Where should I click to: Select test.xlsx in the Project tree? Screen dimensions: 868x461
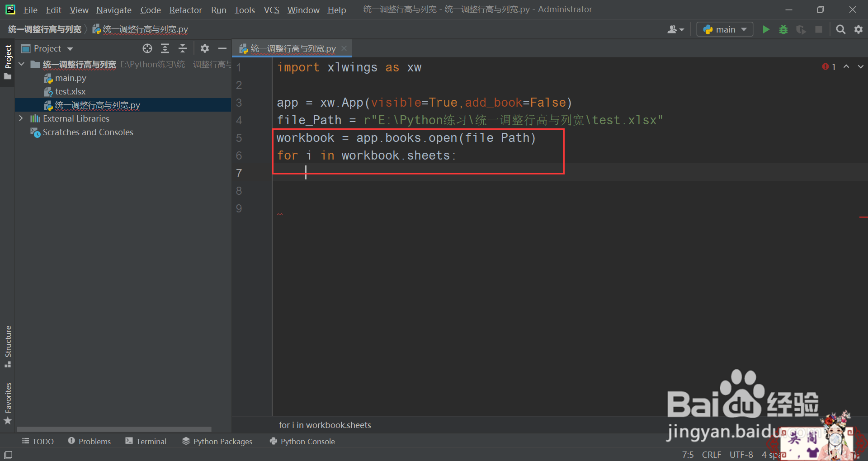70,91
